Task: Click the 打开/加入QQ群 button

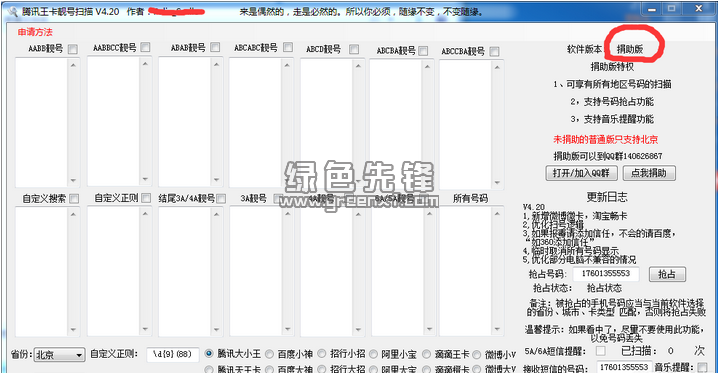Action: (x=581, y=173)
